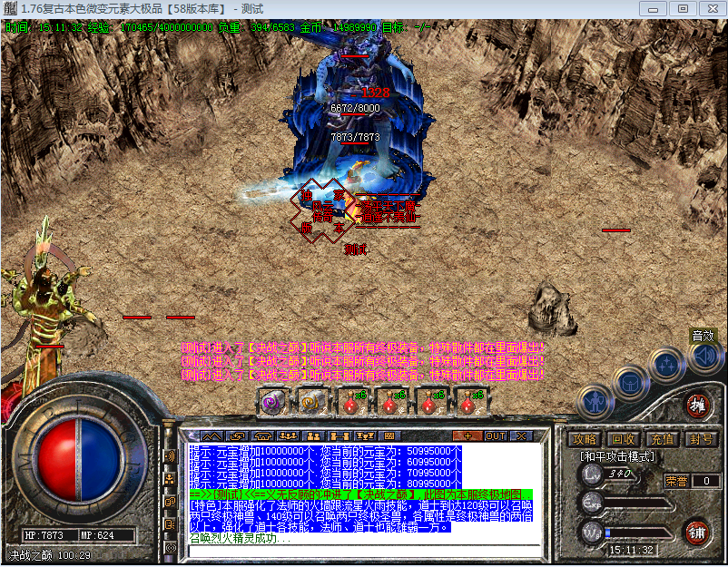The image size is (728, 567).
Task: Open the inventory bag round button
Action: 631,384
